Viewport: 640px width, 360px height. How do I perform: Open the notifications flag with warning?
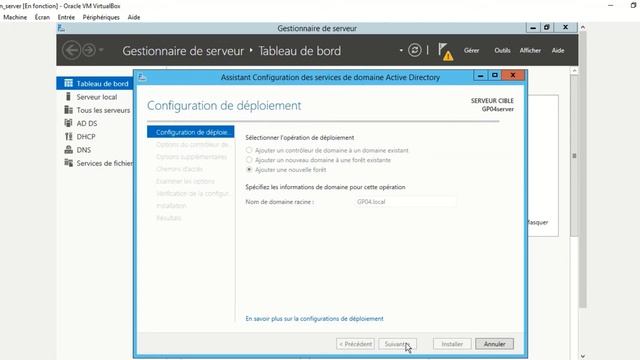[x=445, y=51]
